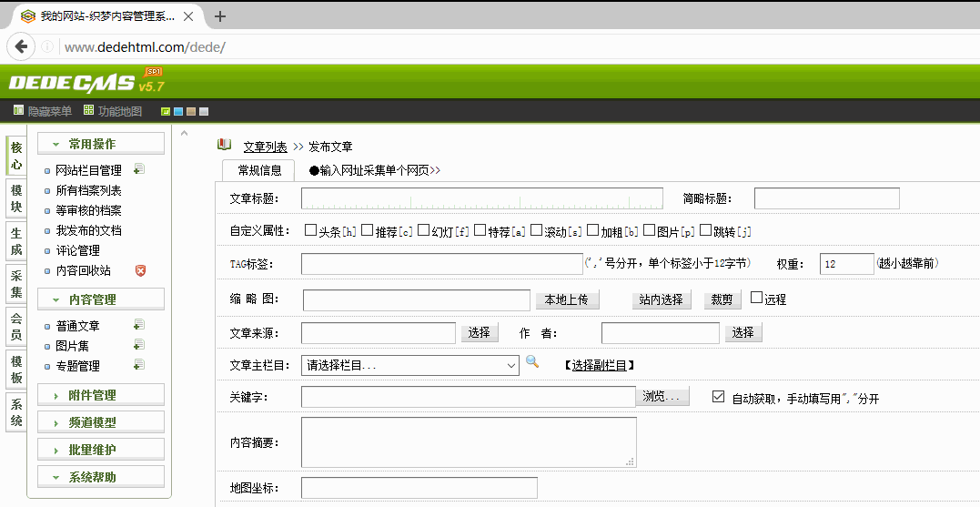Switch to the 模块 side tab
This screenshot has width=980, height=507.
point(16,198)
